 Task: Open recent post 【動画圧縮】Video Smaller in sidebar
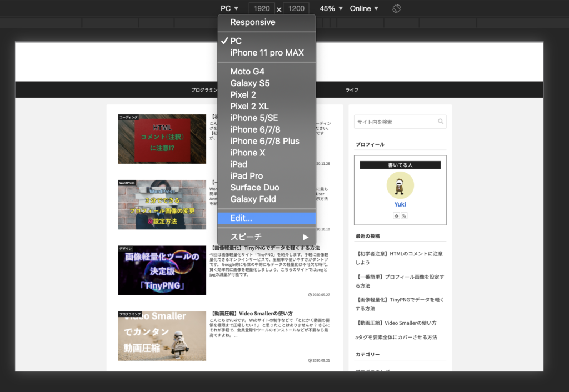[x=396, y=323]
